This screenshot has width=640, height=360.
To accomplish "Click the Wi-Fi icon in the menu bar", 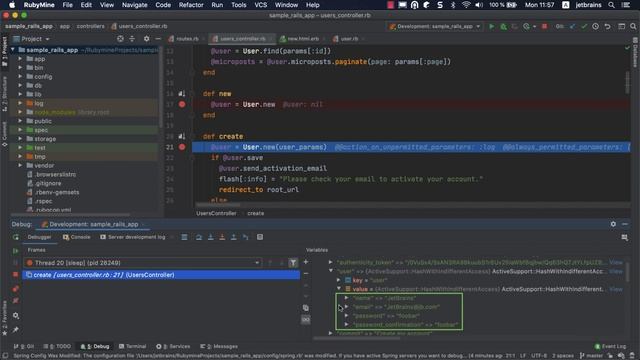I will 466,5.
